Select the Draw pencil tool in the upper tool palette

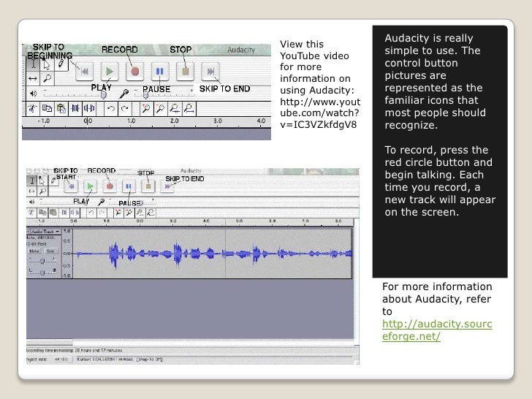point(60,64)
